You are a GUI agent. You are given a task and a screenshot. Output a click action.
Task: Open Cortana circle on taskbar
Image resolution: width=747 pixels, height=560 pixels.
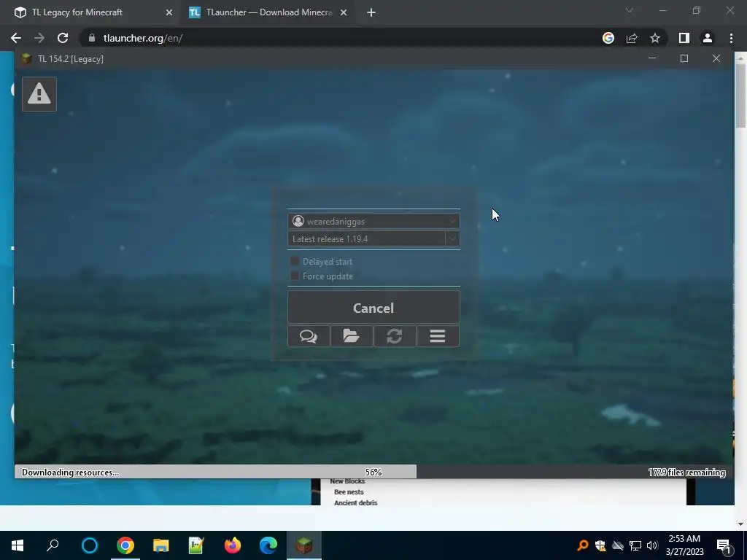click(x=90, y=545)
